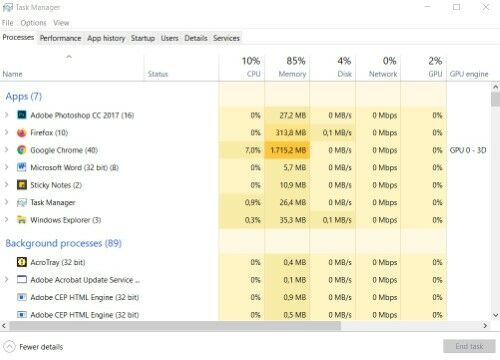Click the AcroTray process icon
This screenshot has height=360, width=500.
click(x=22, y=262)
